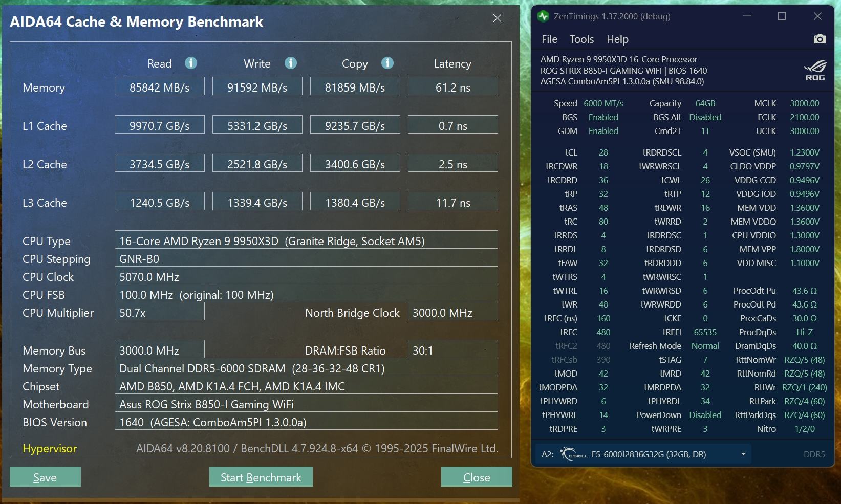Close the AIDA64 benchmark window with X

click(x=497, y=18)
